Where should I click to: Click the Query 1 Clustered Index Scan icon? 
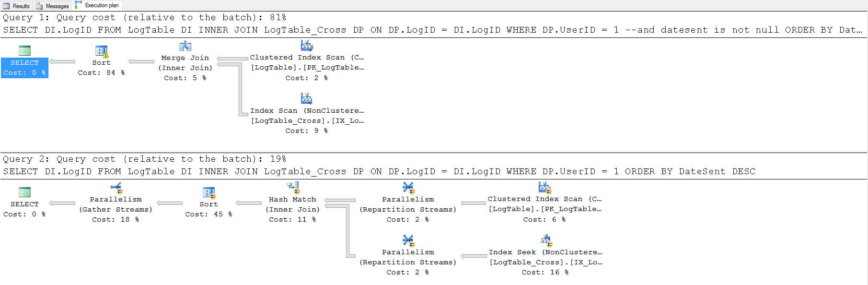pos(307,46)
